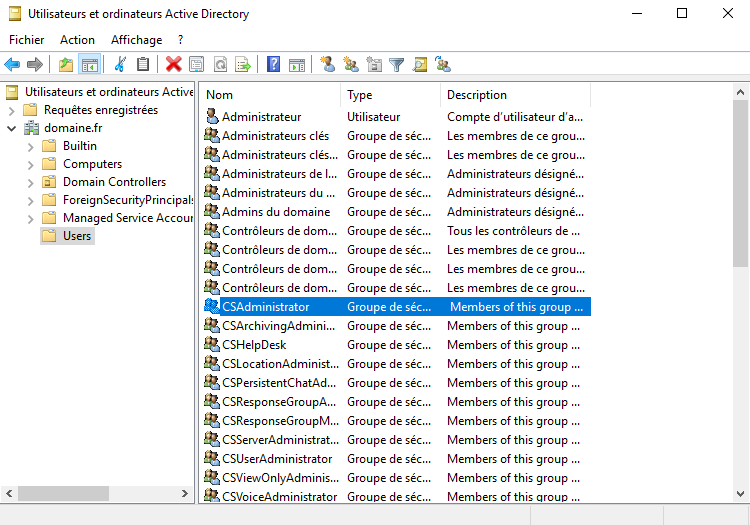Expand the Domain Controllers node

[30, 182]
